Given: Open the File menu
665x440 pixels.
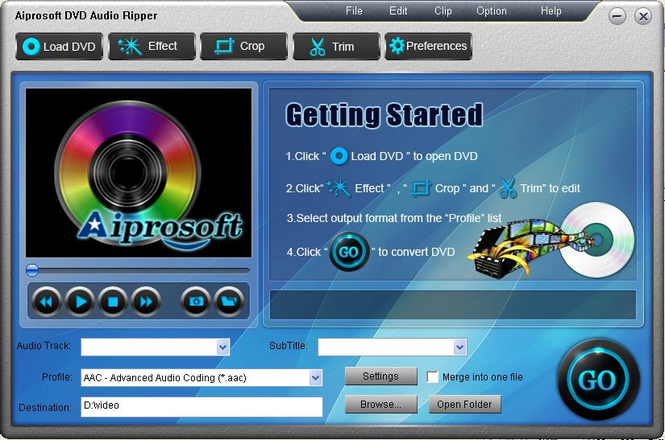Looking at the screenshot, I should pyautogui.click(x=354, y=11).
